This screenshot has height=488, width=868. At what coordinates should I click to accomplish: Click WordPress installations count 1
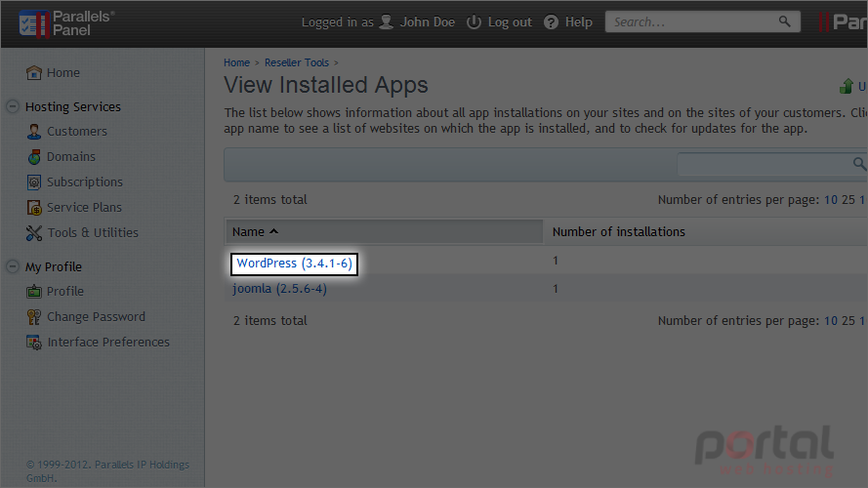coord(556,261)
